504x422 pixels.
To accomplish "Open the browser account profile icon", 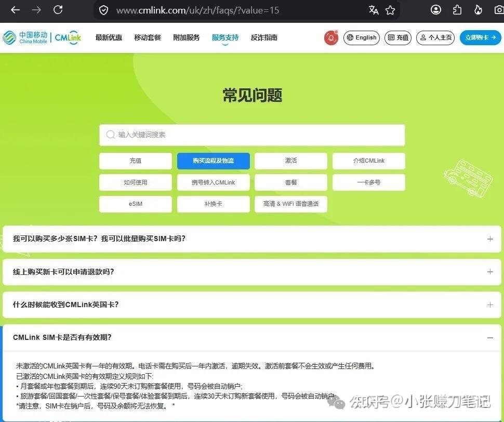I will tap(436, 10).
